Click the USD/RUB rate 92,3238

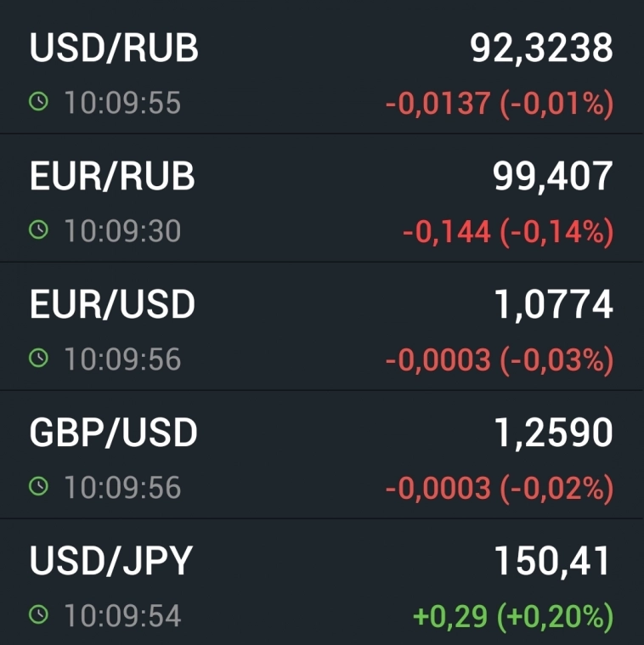click(x=541, y=48)
